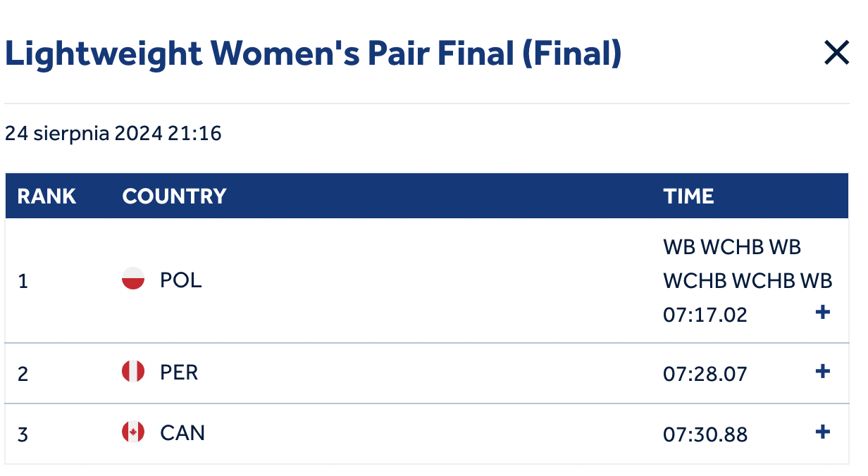This screenshot has width=868, height=476.
Task: Select the POL country label
Action: (x=181, y=280)
